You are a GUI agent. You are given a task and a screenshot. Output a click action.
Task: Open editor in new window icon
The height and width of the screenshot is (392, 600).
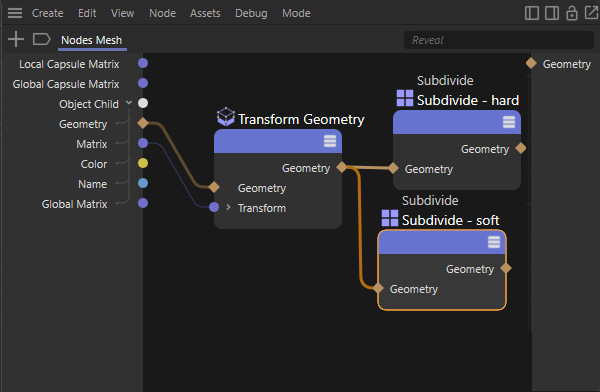coord(592,13)
